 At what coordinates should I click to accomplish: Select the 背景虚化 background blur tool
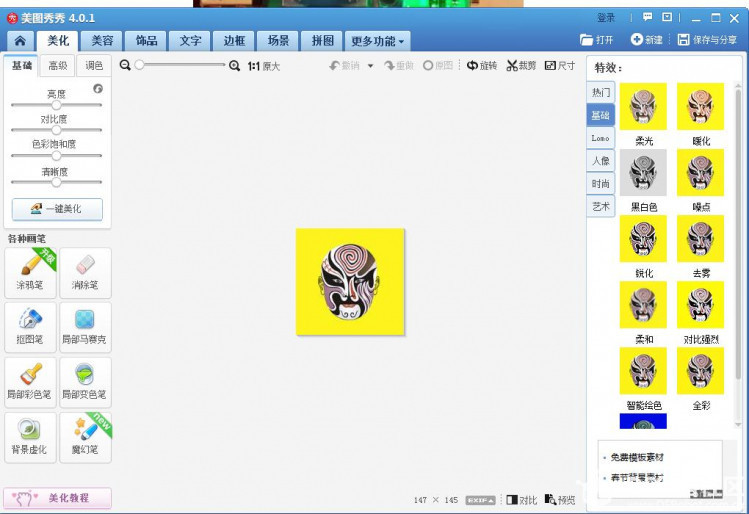(31, 438)
